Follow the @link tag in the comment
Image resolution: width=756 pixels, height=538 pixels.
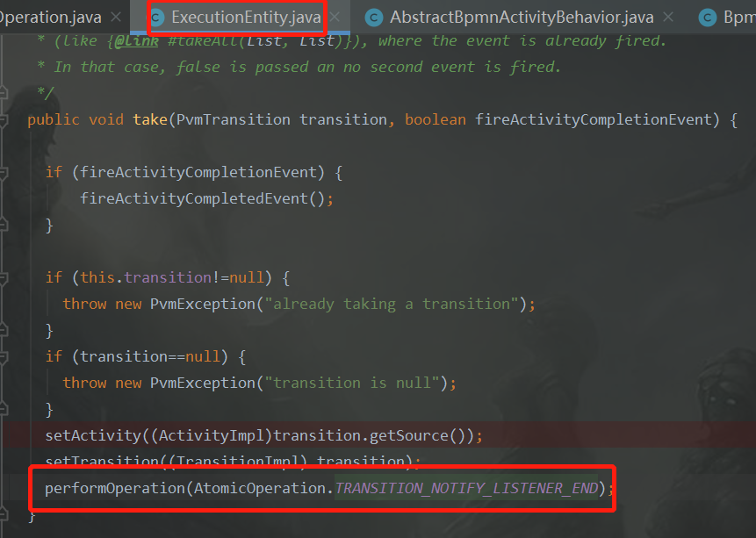[136, 41]
